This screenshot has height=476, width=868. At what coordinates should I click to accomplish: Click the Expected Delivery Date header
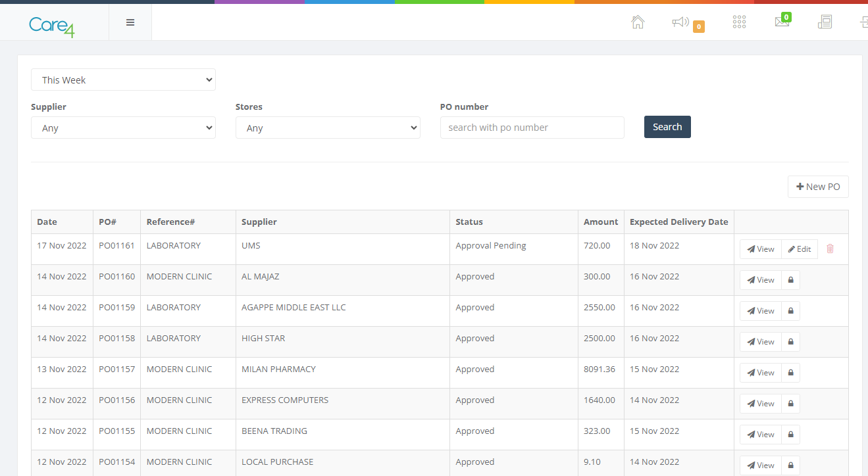pos(679,222)
